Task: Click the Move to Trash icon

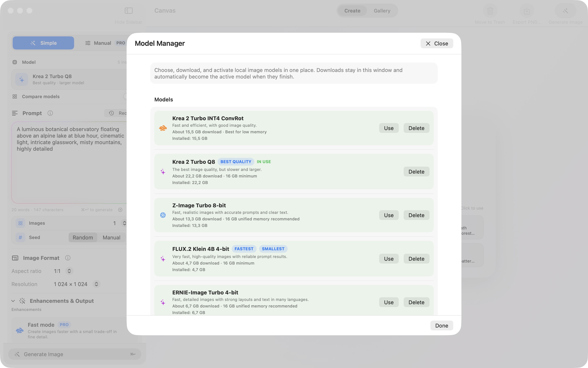Action: pyautogui.click(x=490, y=11)
